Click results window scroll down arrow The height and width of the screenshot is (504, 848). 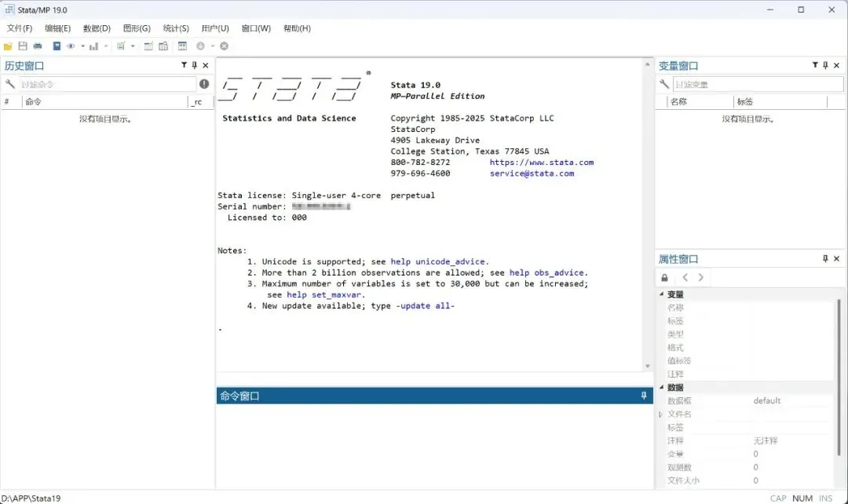647,366
